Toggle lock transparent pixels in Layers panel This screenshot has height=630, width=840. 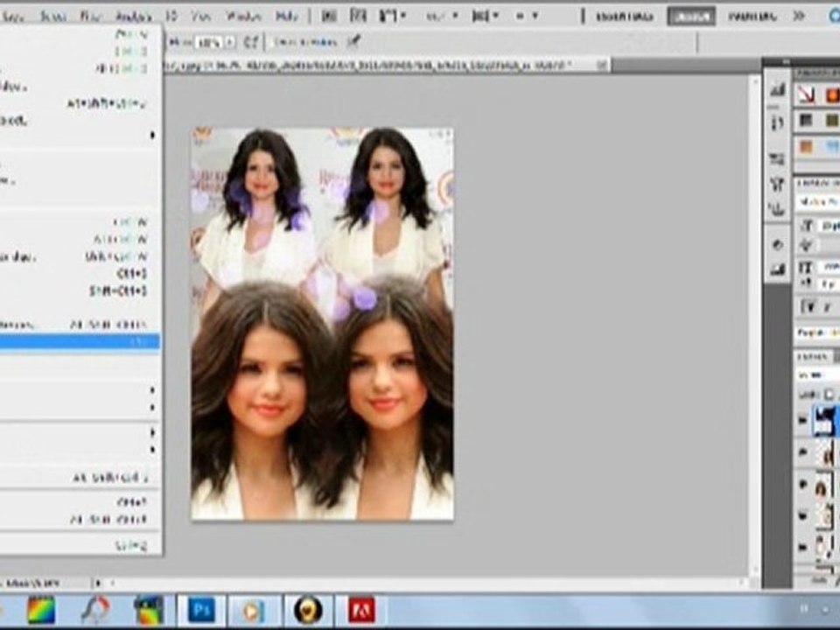828,395
